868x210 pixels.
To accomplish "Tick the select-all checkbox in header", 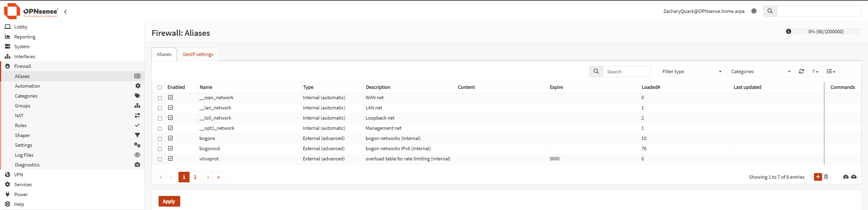I will (x=160, y=87).
